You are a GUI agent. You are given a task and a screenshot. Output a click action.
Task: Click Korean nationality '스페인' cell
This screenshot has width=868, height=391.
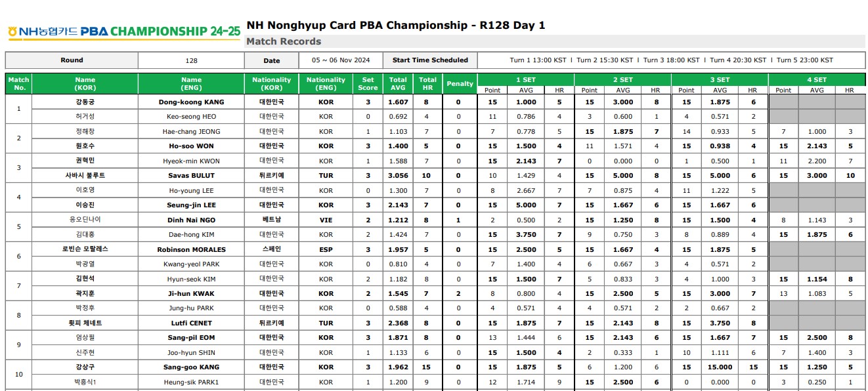(x=271, y=249)
